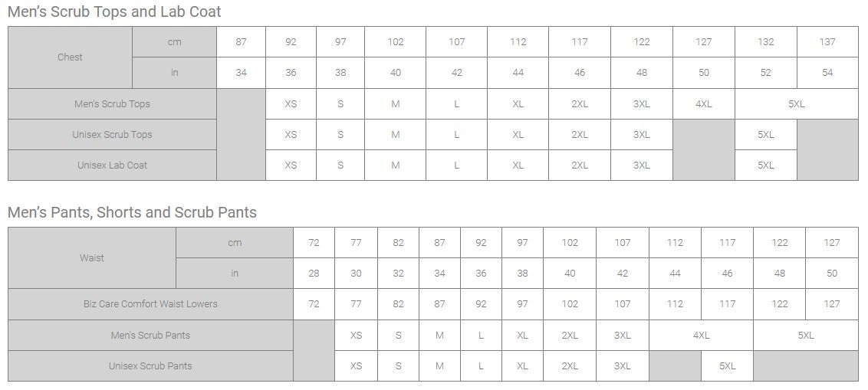This screenshot has height=390, width=868.
Task: Select the 54 inch chest measurement cell
Action: (827, 73)
